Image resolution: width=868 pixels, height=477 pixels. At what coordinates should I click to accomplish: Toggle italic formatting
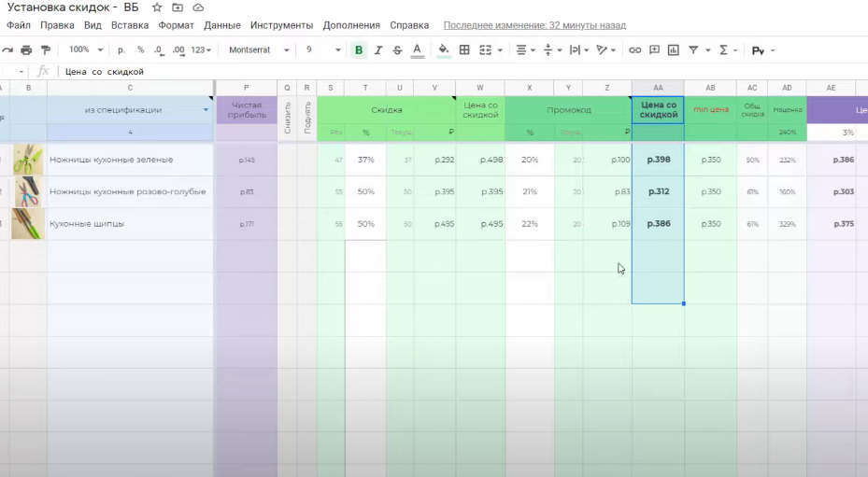(x=378, y=50)
